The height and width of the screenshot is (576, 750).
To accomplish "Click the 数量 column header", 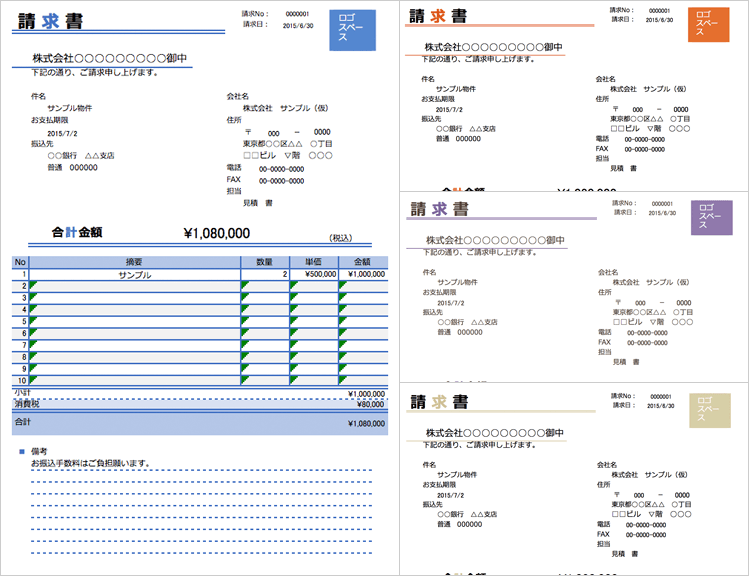I will [x=265, y=262].
